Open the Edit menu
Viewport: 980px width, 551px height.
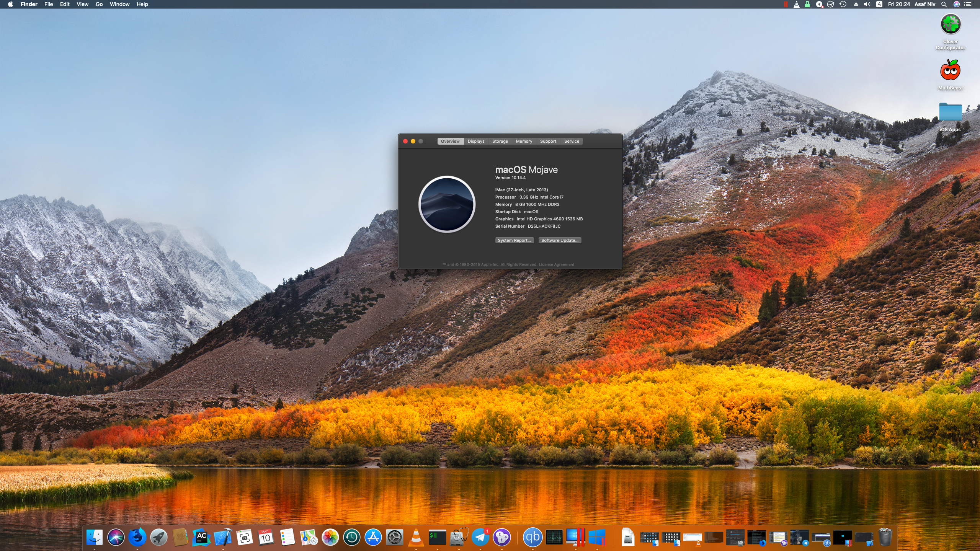(65, 4)
